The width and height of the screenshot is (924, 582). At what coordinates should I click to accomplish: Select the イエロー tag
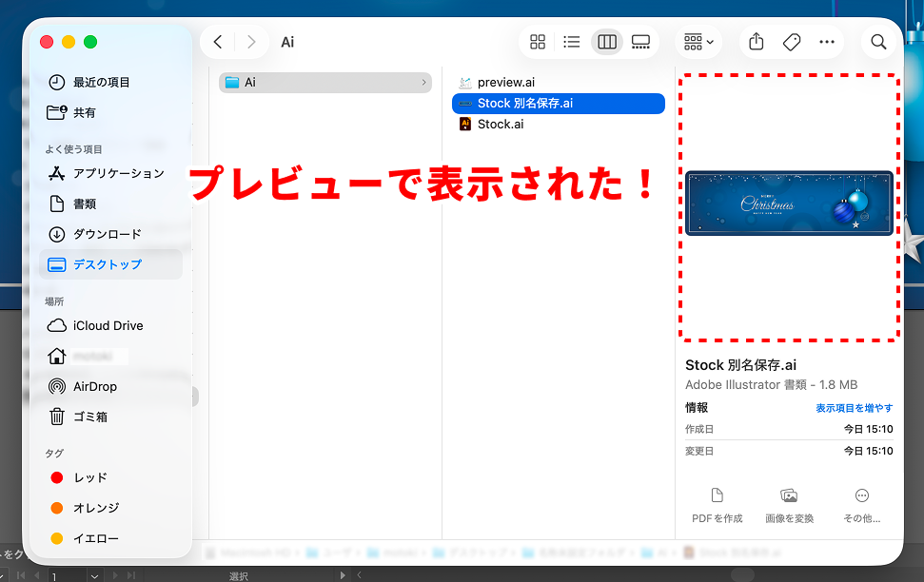(x=110, y=538)
